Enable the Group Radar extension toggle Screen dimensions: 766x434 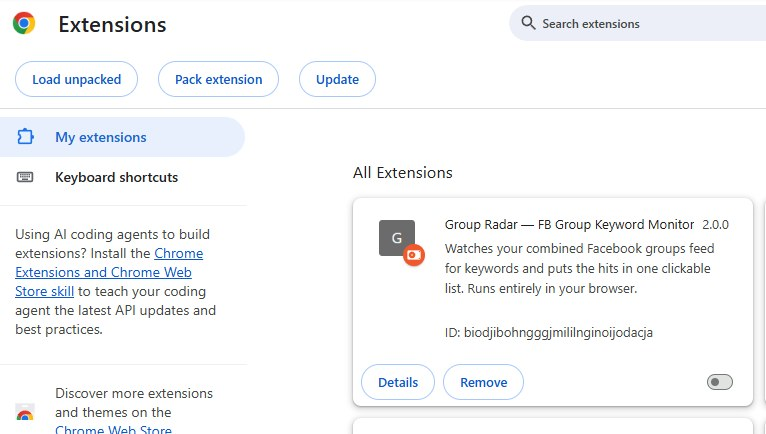pos(720,382)
